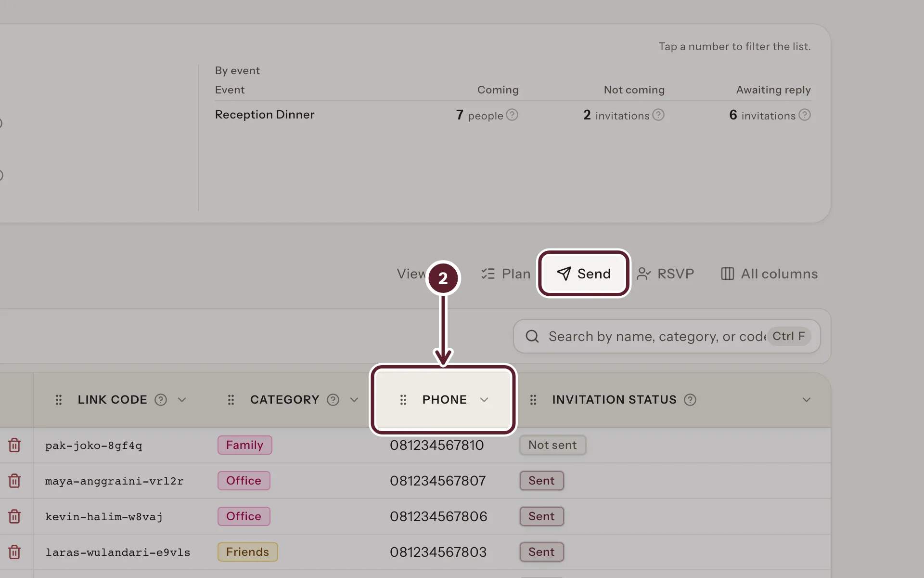Delete the kevin-halim-w8vaj row
Image resolution: width=924 pixels, height=578 pixels.
(x=14, y=516)
